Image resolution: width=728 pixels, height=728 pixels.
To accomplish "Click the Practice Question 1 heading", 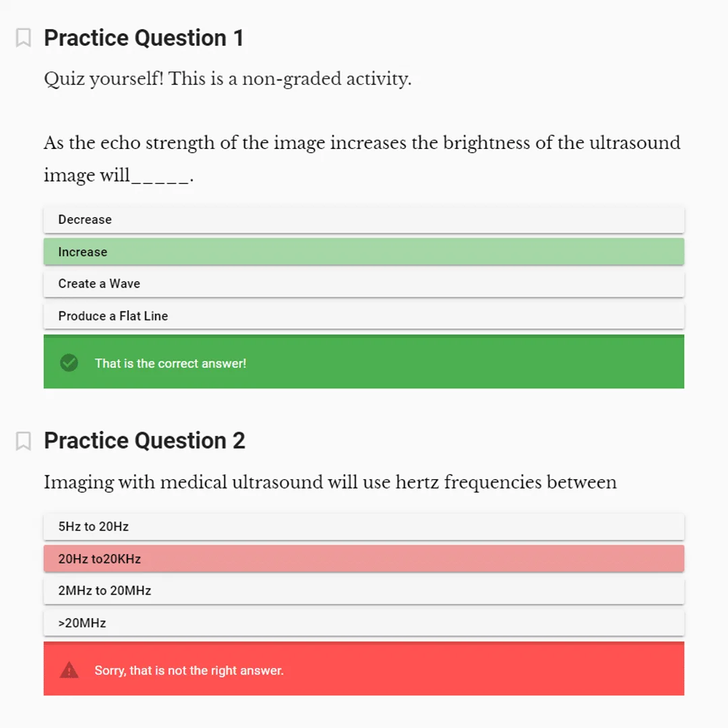I will [x=144, y=38].
